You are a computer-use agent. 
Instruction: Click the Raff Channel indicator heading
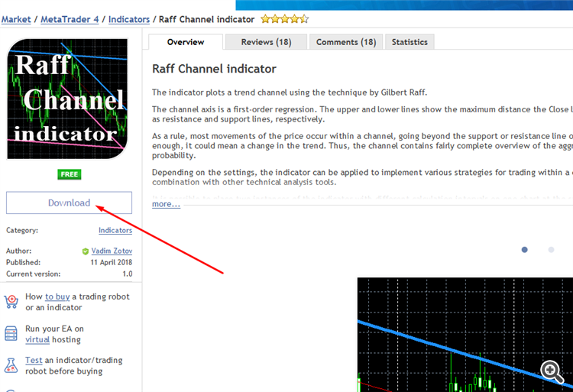tap(214, 69)
